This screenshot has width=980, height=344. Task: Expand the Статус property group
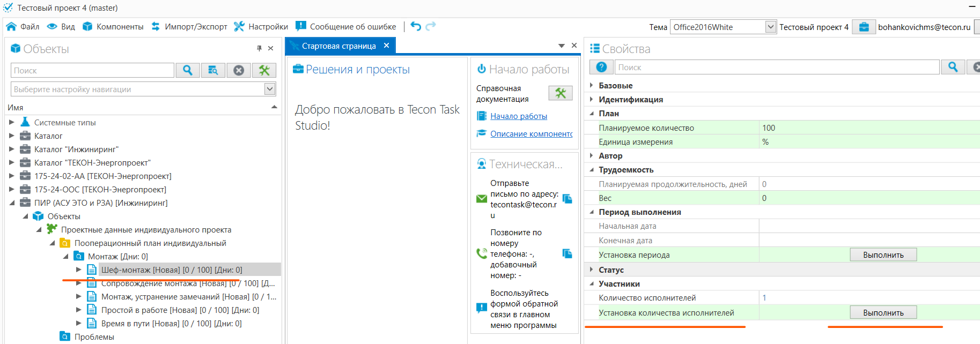click(592, 270)
